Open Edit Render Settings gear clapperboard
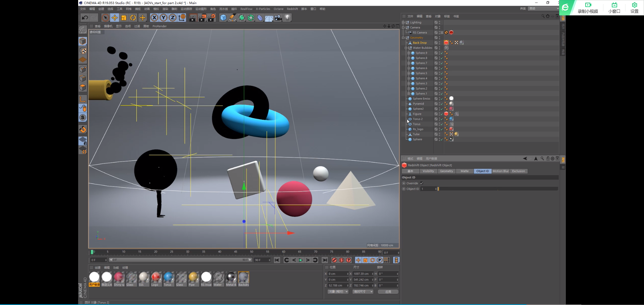The height and width of the screenshot is (305, 644). (x=212, y=18)
